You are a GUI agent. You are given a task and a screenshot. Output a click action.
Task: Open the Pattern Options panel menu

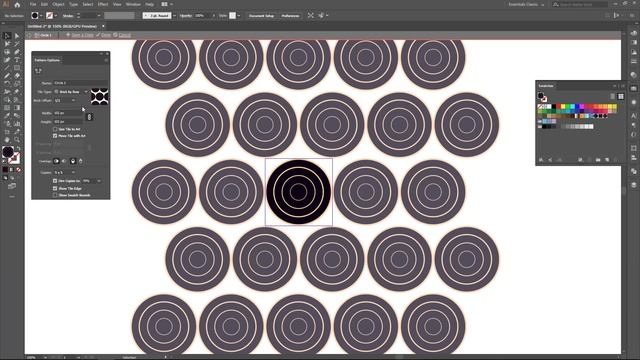coord(107,60)
